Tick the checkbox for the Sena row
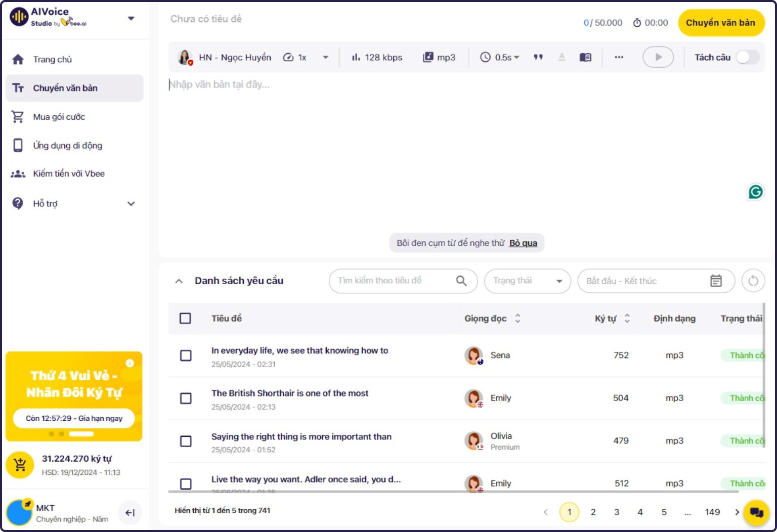 [186, 356]
